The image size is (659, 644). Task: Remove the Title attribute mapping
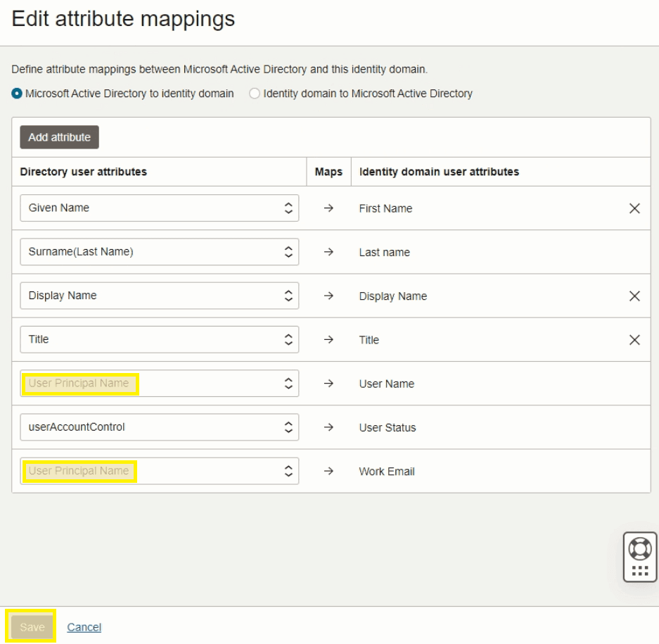[634, 339]
